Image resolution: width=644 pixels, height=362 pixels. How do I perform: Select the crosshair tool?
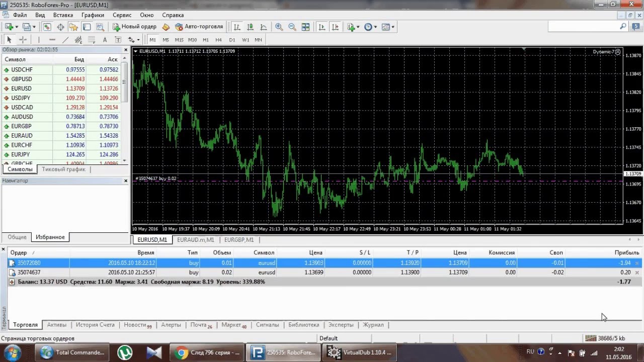coord(23,40)
